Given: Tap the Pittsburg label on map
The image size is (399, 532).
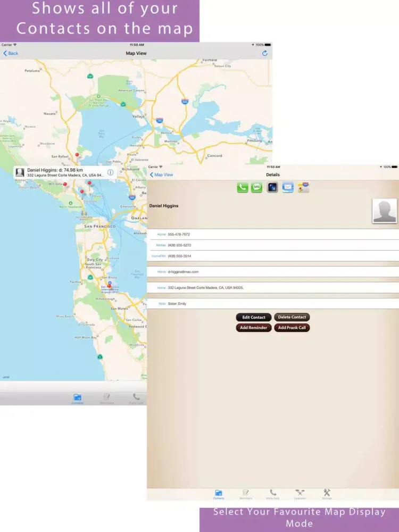Looking at the screenshot, I should [254, 140].
